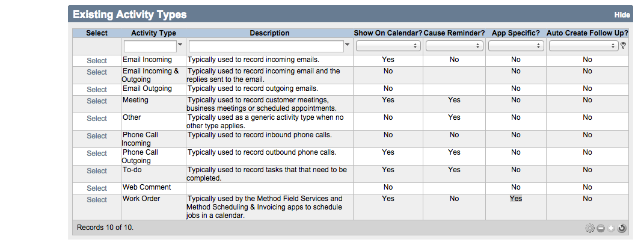Viewport: 644px width, 242px height.
Task: Click the minus icon in grid footer
Action: click(601, 228)
